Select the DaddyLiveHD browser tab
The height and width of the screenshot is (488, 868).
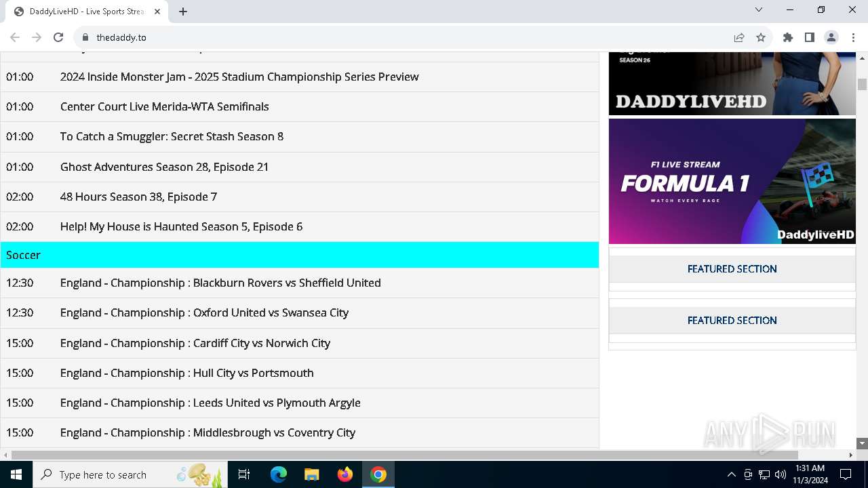[88, 12]
